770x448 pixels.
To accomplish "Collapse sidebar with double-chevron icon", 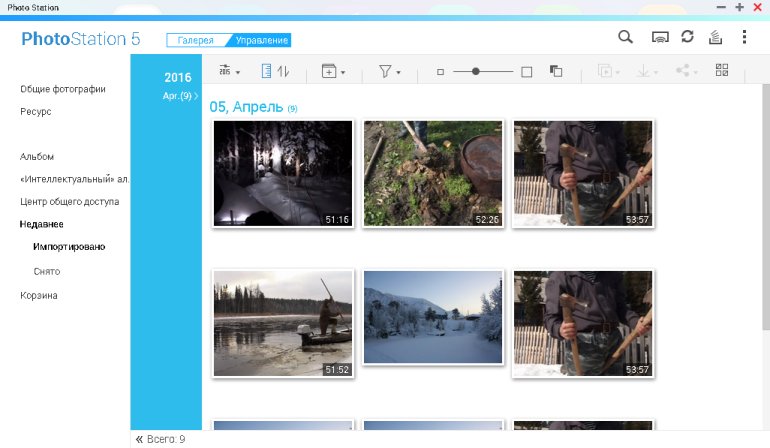I will click(x=139, y=439).
